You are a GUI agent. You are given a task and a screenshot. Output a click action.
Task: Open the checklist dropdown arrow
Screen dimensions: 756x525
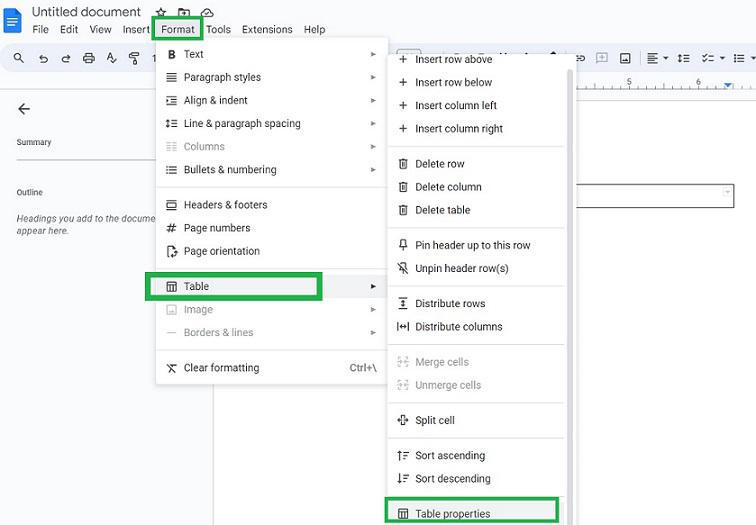pyautogui.click(x=721, y=59)
